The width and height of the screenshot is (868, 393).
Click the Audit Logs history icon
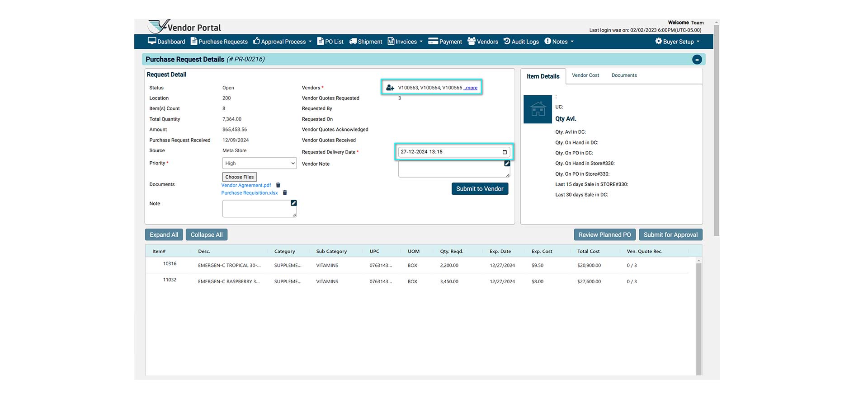pyautogui.click(x=507, y=41)
